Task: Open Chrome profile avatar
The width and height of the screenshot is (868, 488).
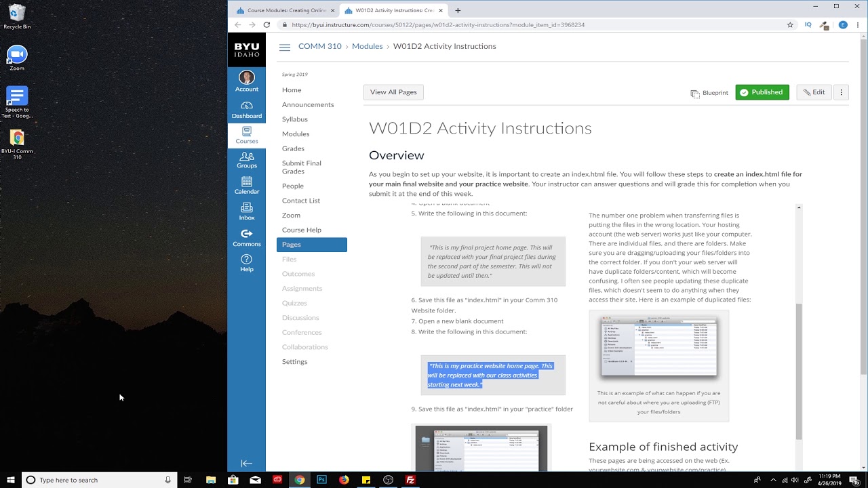Action: 843,25
